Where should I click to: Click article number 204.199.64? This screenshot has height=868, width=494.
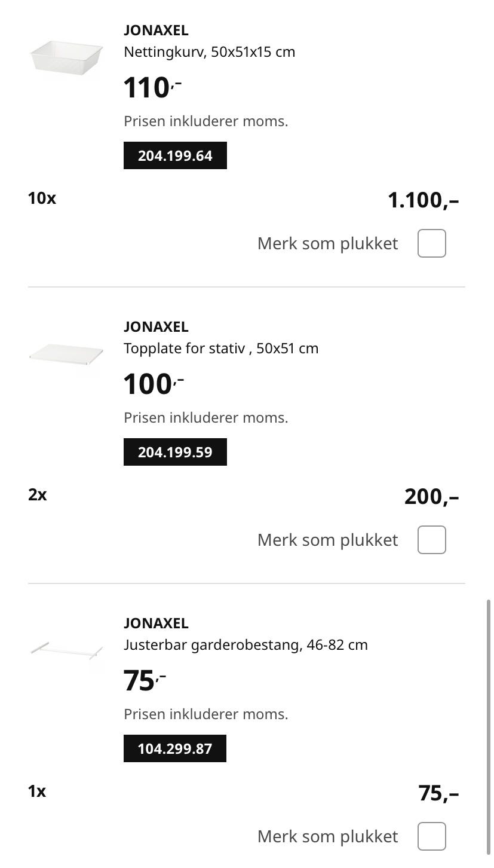coord(175,155)
